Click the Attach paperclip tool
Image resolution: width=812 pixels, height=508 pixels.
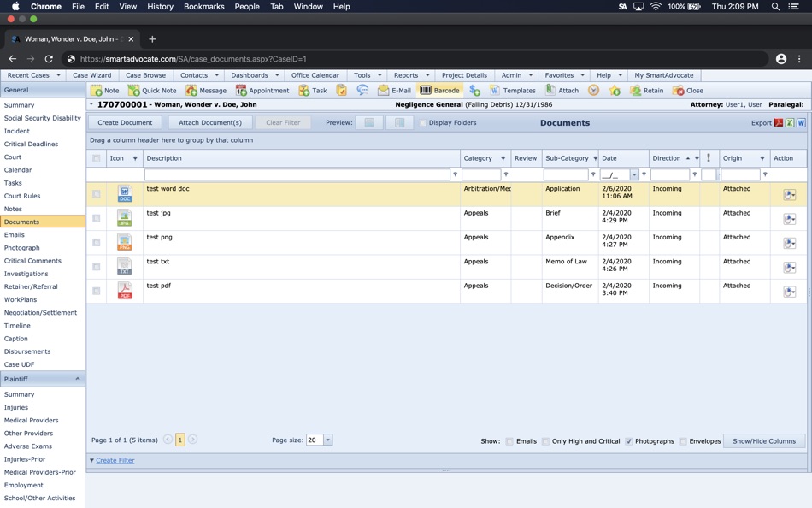click(x=562, y=90)
